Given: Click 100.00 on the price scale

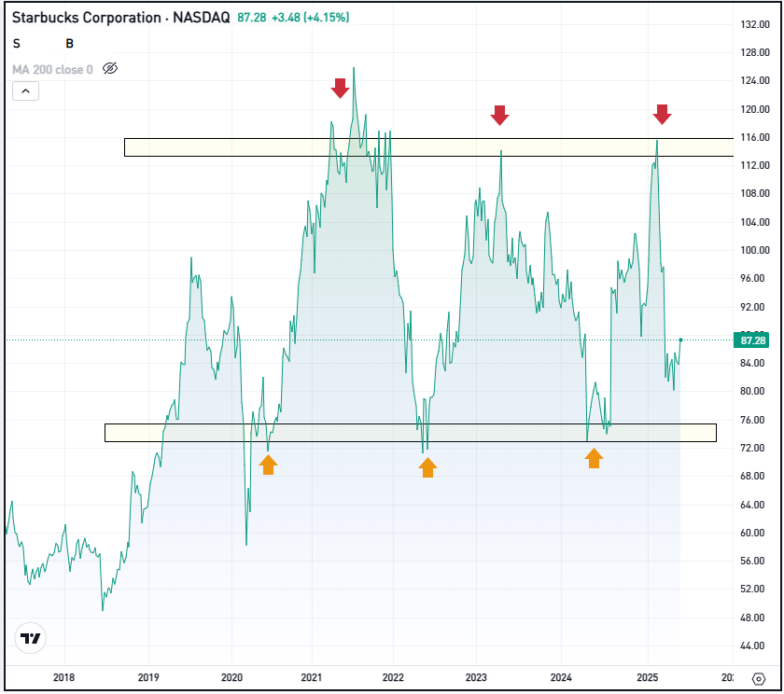Looking at the screenshot, I should click(x=754, y=250).
